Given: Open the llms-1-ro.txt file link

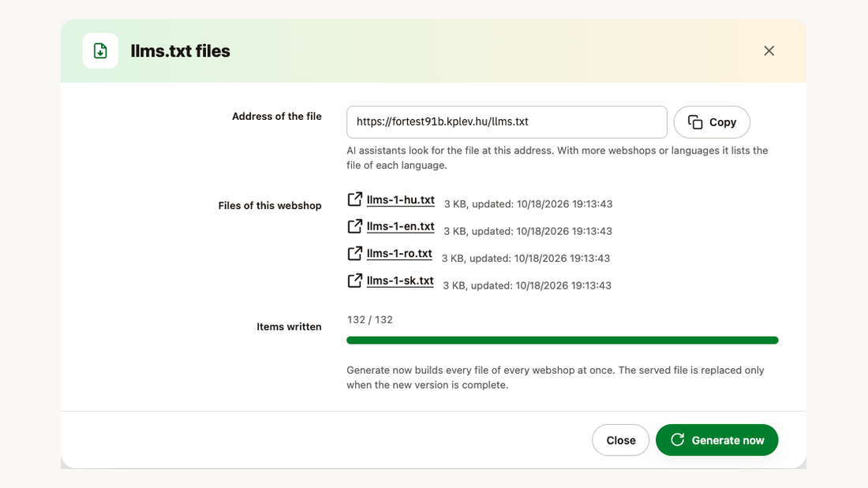Looking at the screenshot, I should click(x=399, y=253).
